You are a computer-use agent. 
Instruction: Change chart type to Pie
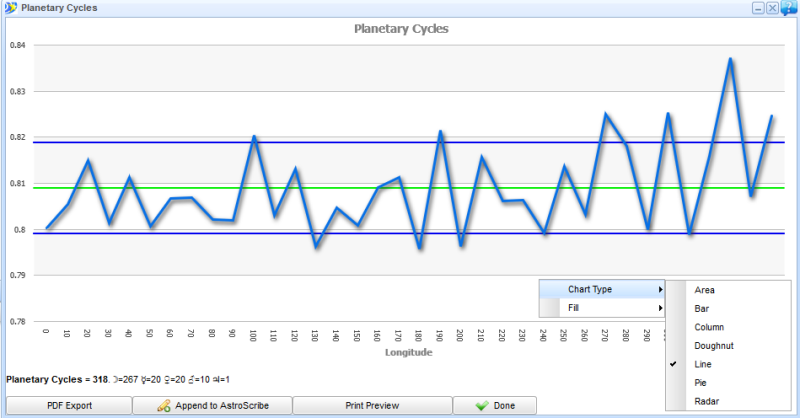pyautogui.click(x=701, y=382)
